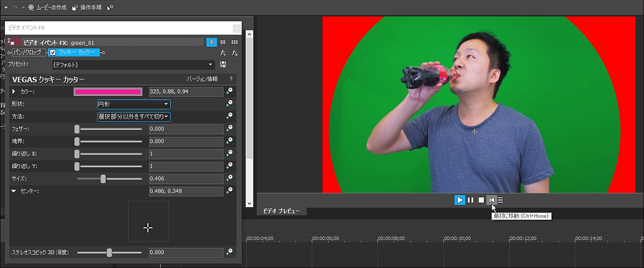Click the フェザー value field

point(186,129)
